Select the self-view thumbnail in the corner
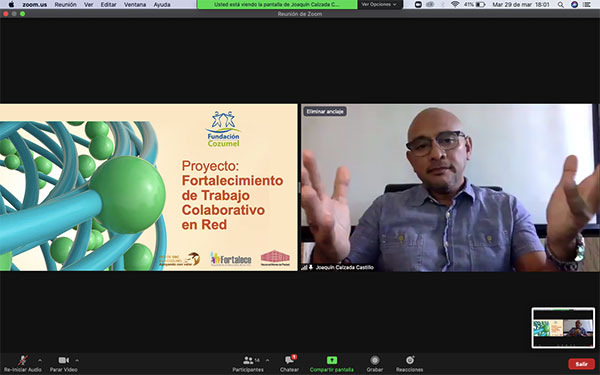 [x=563, y=328]
